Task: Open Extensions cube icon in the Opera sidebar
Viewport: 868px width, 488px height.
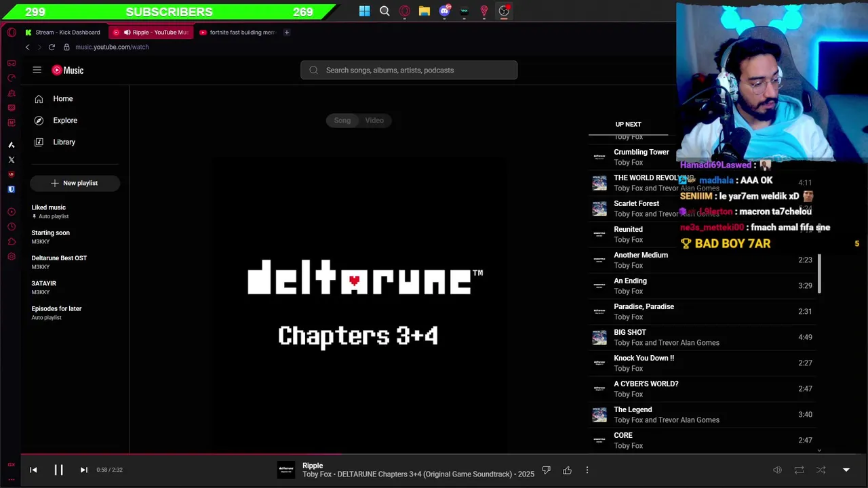Action: [12, 242]
